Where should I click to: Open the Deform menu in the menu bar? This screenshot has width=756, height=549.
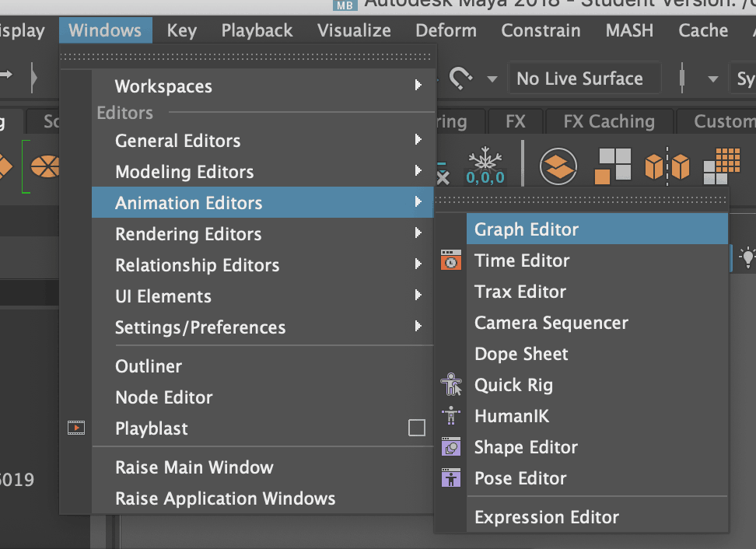click(446, 31)
